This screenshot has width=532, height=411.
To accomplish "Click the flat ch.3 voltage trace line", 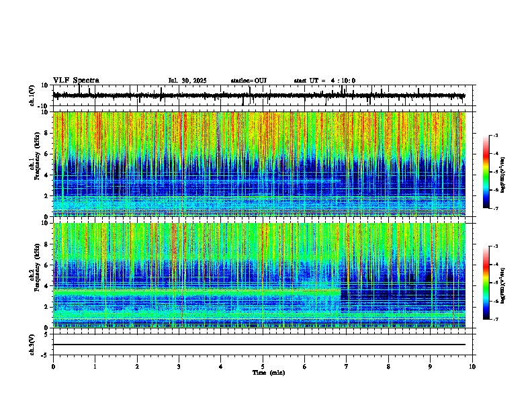I will tap(259, 345).
